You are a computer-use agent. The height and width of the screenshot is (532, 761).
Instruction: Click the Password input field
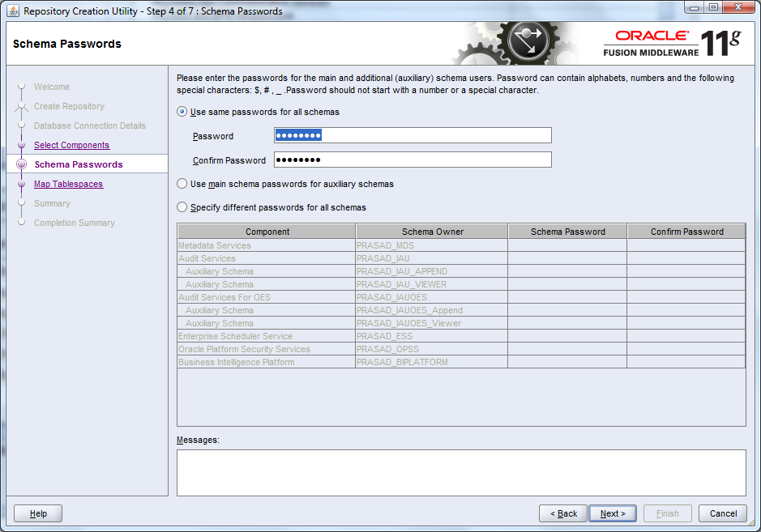[x=413, y=135]
